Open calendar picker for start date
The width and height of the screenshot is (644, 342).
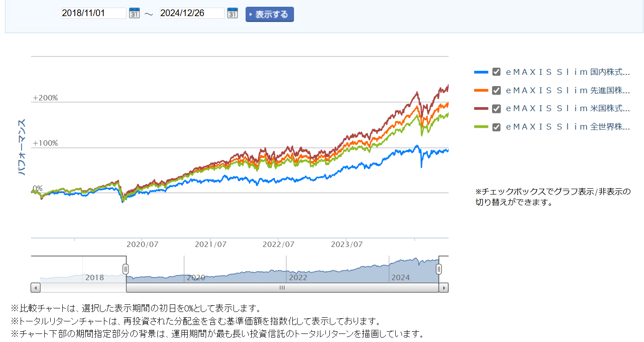point(134,13)
